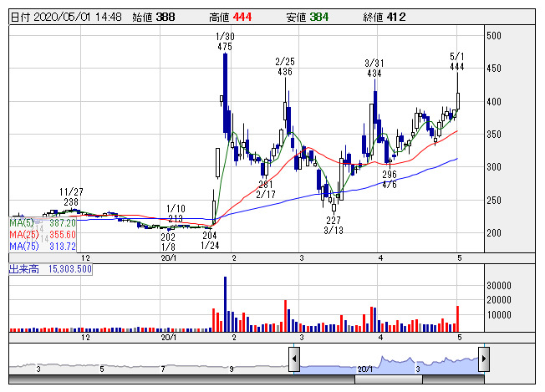
Task: Click the 3/31 434 high label
Action: coord(374,68)
